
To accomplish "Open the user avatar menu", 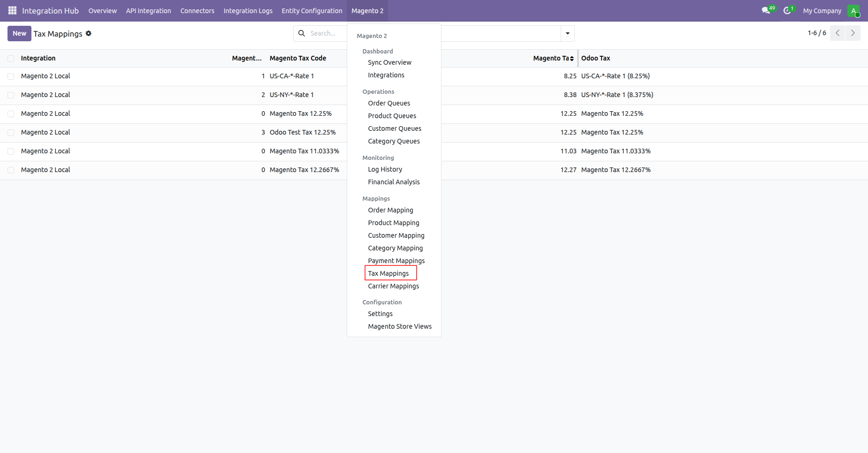I will 853,11.
